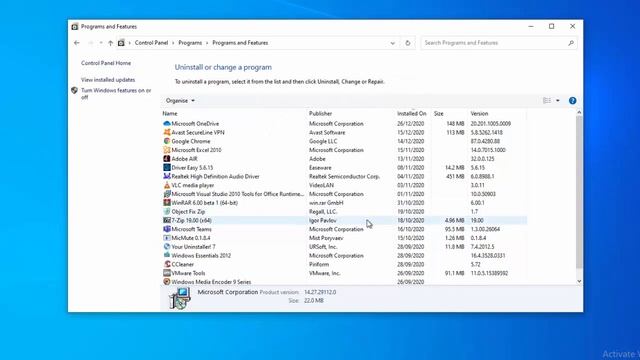Click Programs and Features breadcrumb segment
This screenshot has height=360, width=640.
240,43
